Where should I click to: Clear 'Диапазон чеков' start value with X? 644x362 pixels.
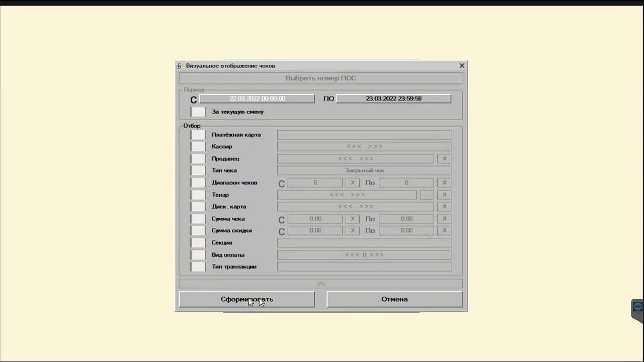(353, 183)
